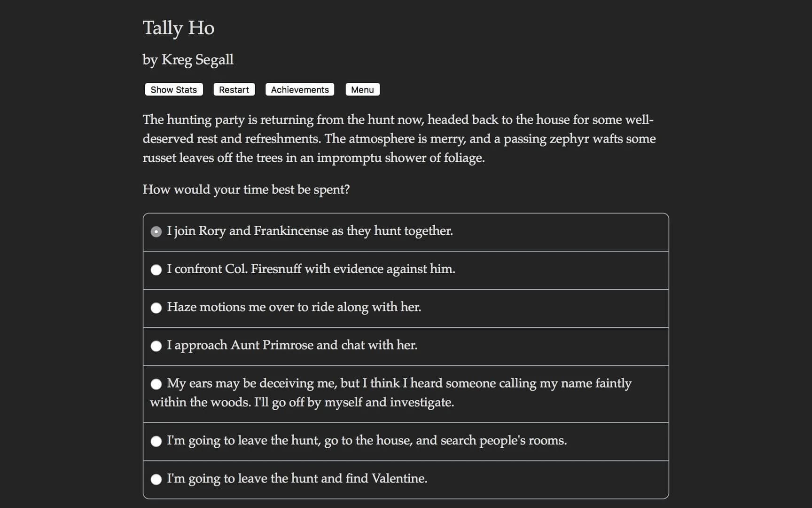Click the Show Stats button
The width and height of the screenshot is (812, 508).
173,89
